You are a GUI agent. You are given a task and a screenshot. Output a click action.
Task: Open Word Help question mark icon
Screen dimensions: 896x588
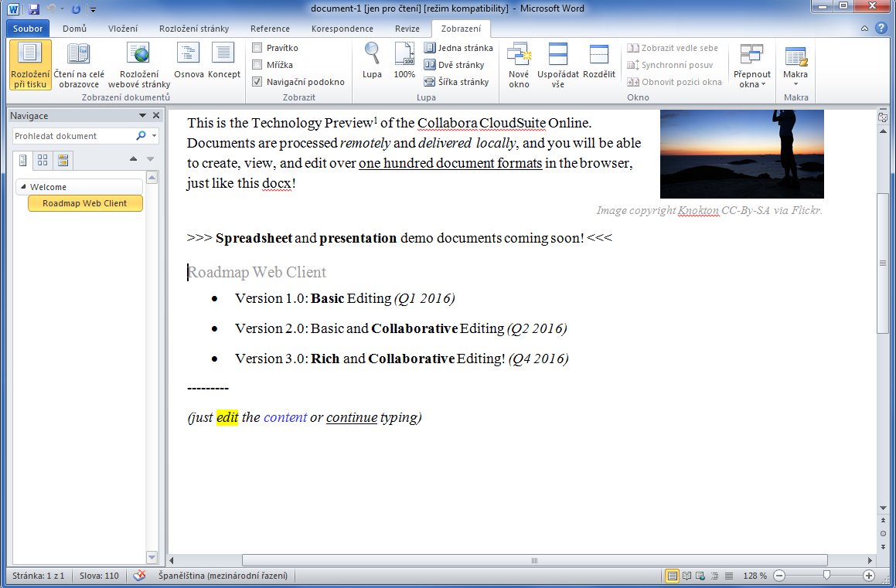click(x=882, y=28)
